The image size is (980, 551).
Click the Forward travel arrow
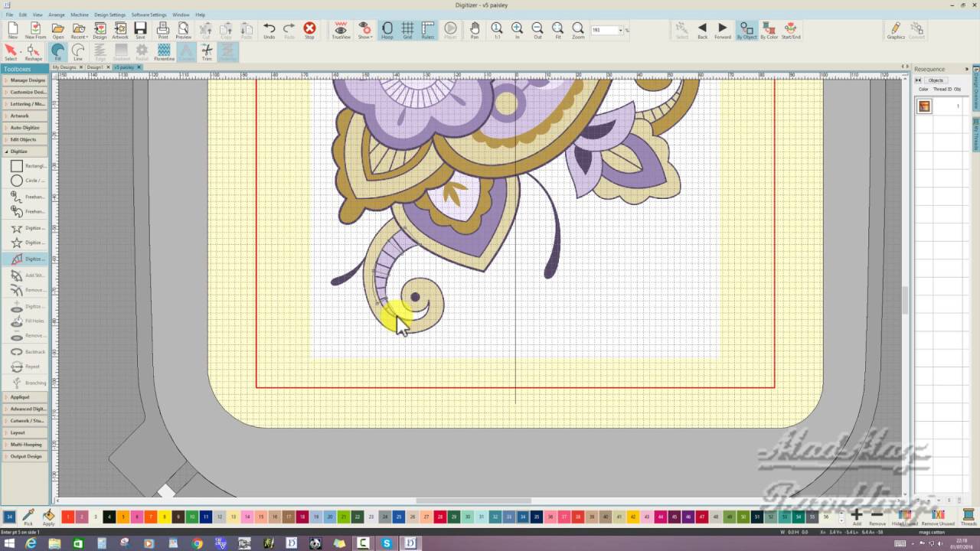click(722, 31)
